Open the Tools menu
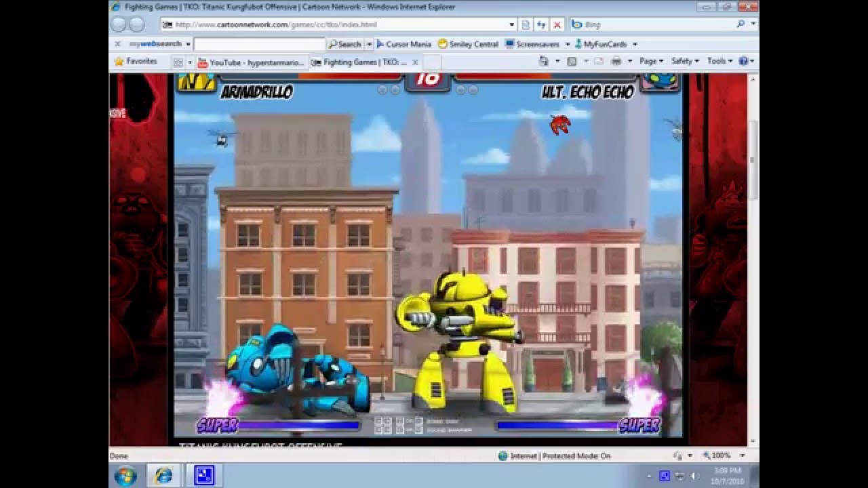868x488 pixels. point(719,61)
